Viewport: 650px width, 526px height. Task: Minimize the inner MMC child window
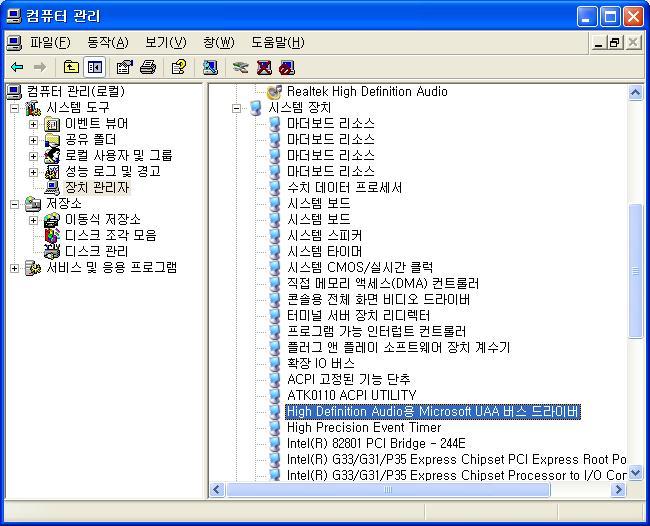pyautogui.click(x=598, y=43)
